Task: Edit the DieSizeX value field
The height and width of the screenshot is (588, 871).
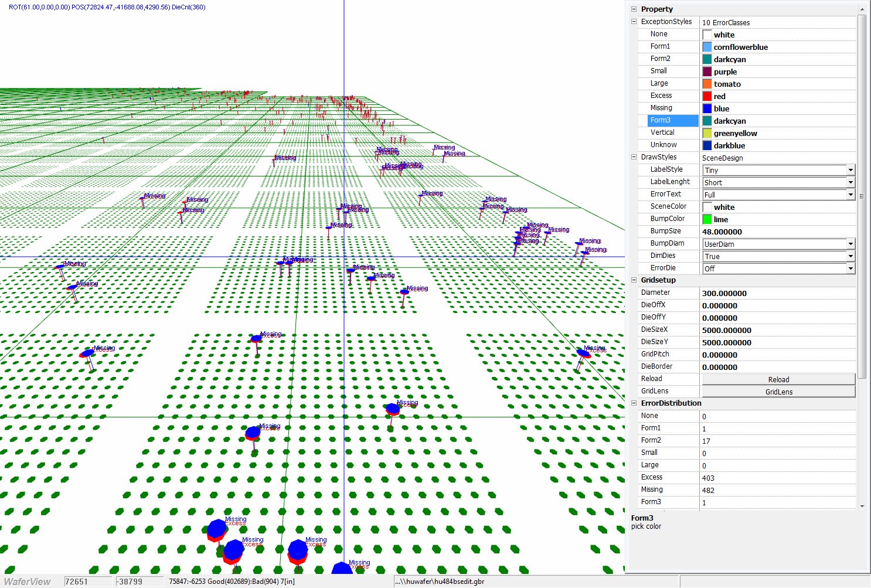Action: tap(778, 330)
